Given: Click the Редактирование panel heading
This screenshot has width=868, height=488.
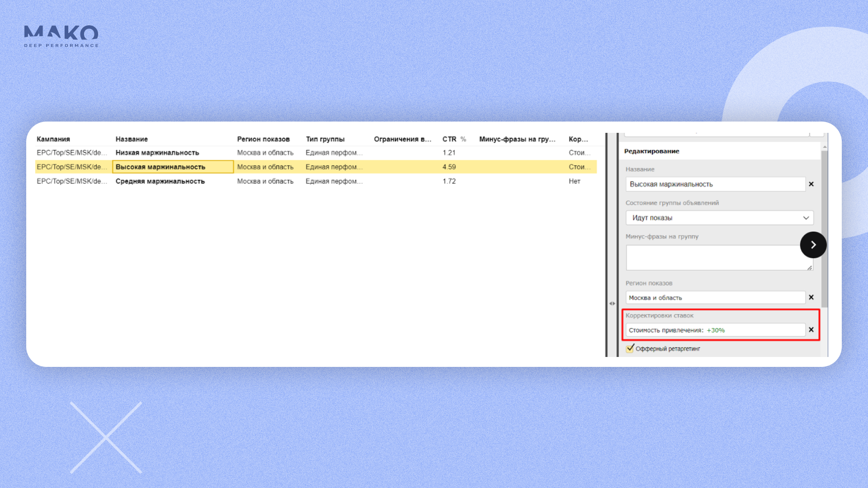Looking at the screenshot, I should [x=651, y=151].
